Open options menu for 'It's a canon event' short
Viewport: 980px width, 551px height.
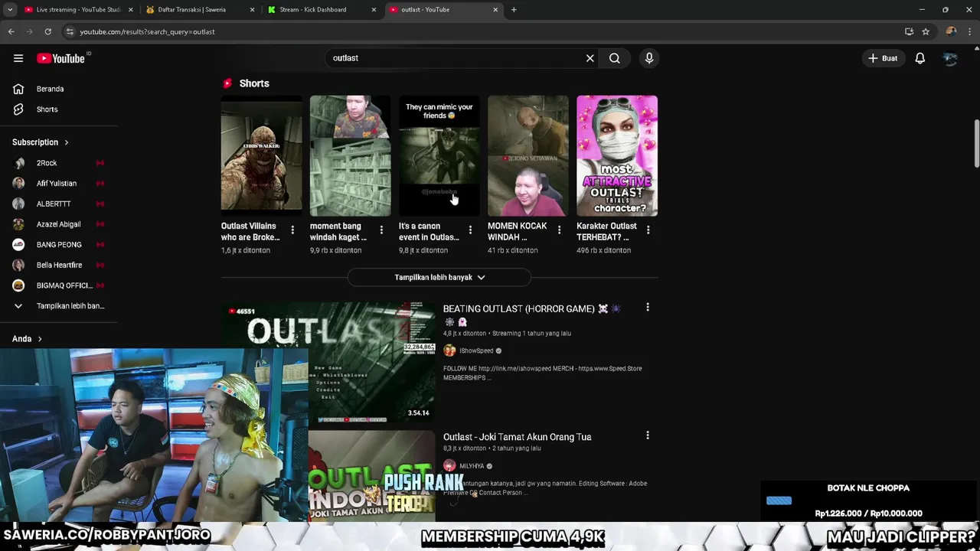coord(470,230)
